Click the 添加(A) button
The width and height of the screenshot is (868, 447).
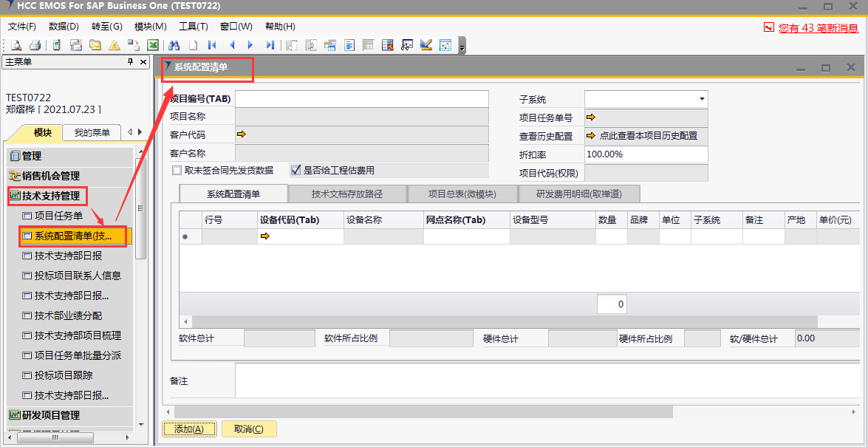(188, 429)
